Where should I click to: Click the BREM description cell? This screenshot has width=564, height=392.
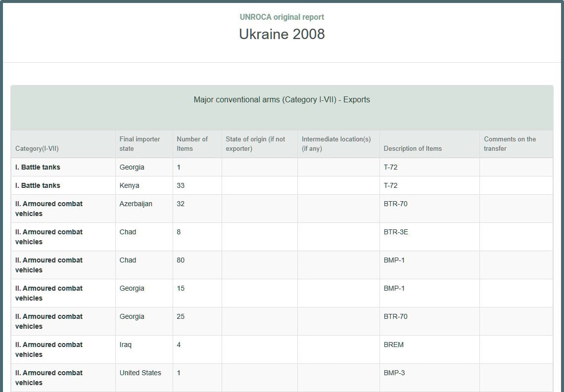(x=394, y=345)
